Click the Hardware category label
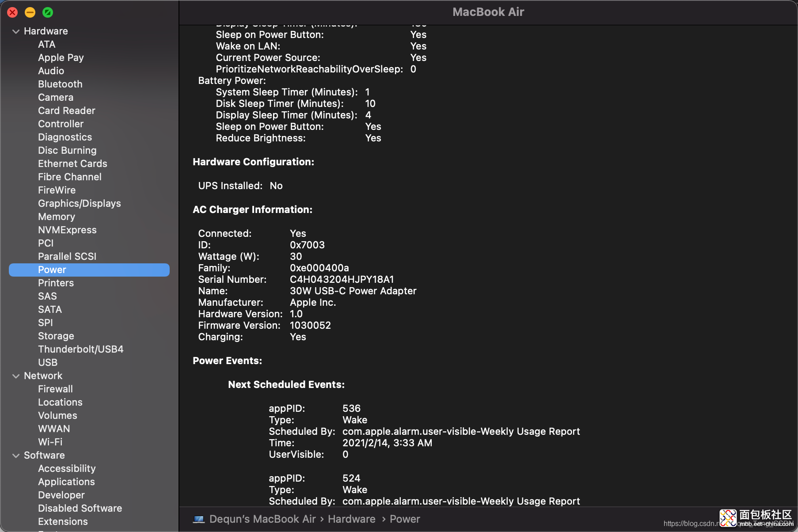 click(x=46, y=31)
